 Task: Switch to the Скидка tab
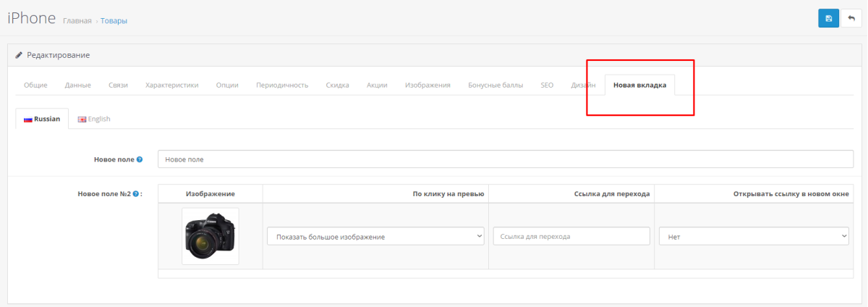coord(337,85)
